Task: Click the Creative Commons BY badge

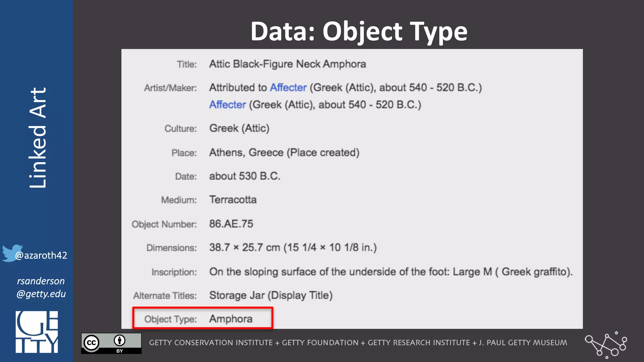Action: (x=111, y=343)
